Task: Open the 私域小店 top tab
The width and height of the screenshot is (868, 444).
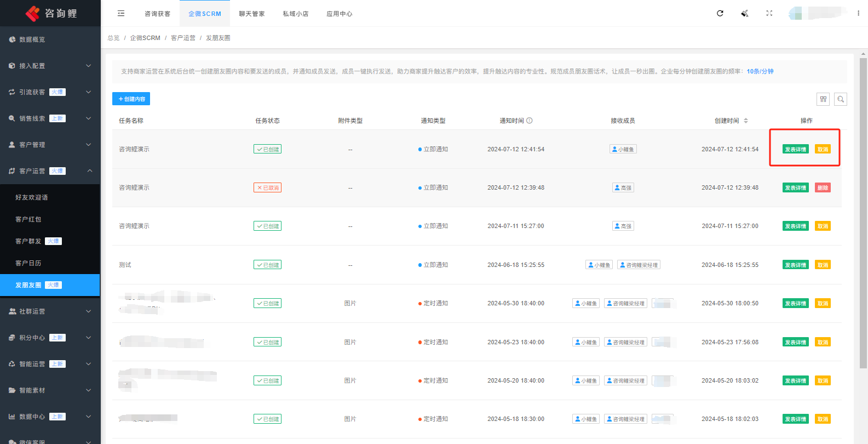Action: 296,14
